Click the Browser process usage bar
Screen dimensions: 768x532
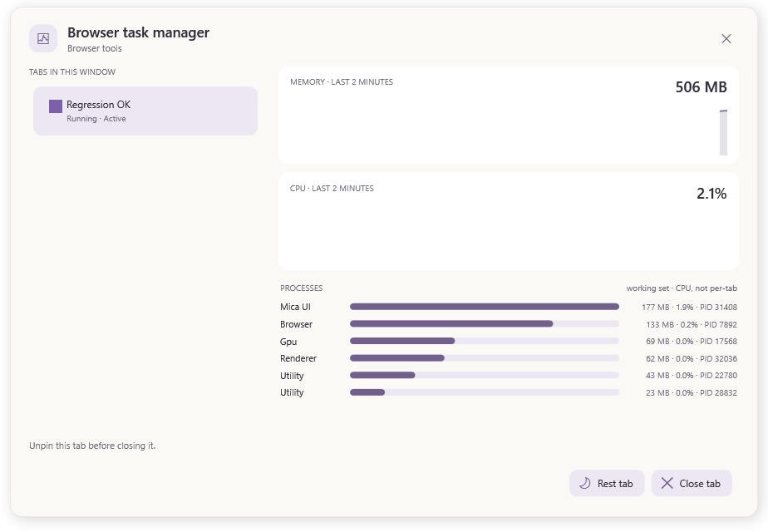(485, 324)
